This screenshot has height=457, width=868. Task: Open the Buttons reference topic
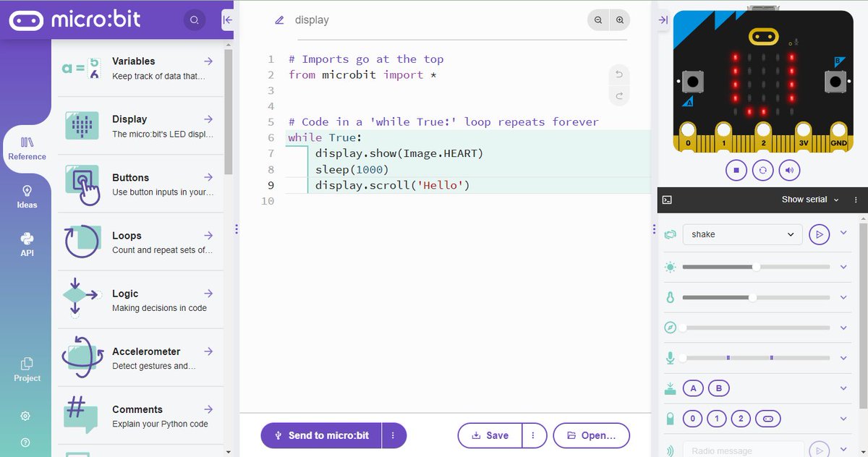[x=140, y=184]
